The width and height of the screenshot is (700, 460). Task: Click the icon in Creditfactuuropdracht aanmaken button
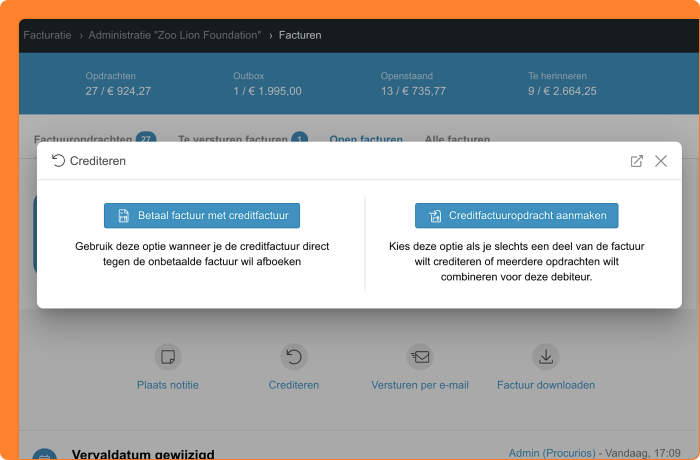(435, 216)
